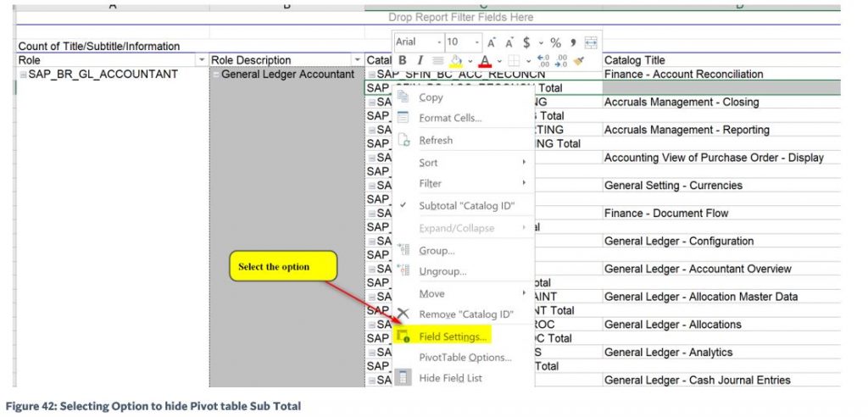Click the Refresh icon in context menu
Image resolution: width=868 pixels, height=417 pixels.
point(403,140)
